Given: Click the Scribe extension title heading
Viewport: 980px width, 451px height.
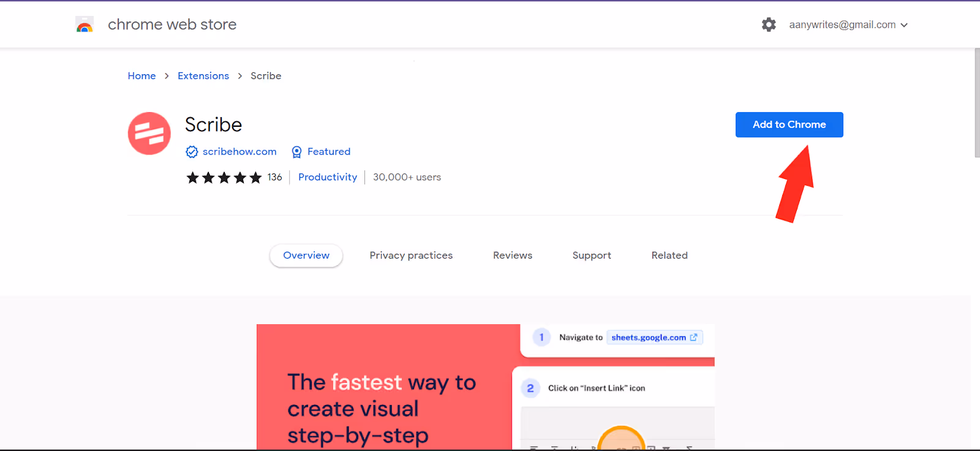Looking at the screenshot, I should point(213,125).
